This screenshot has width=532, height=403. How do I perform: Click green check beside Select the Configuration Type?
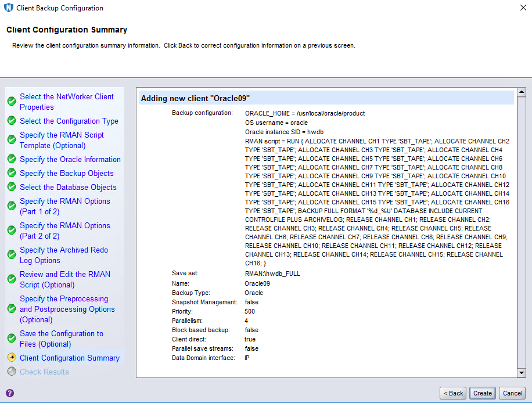tap(12, 121)
